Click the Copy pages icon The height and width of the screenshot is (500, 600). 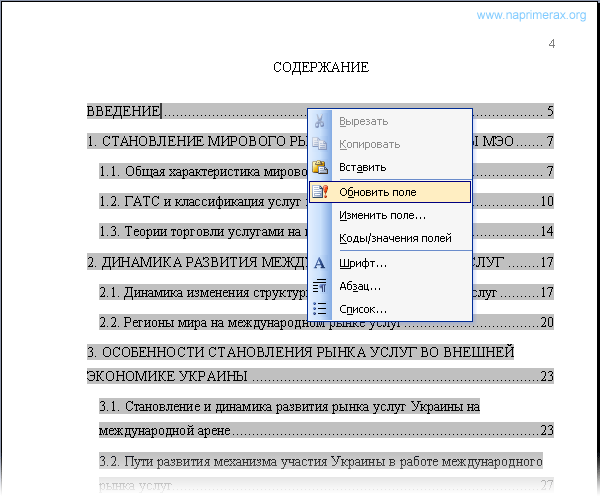click(x=320, y=144)
